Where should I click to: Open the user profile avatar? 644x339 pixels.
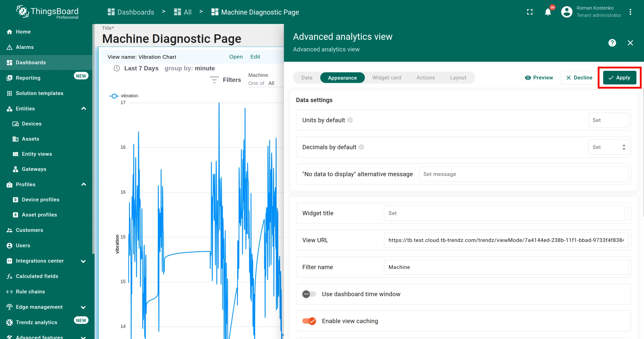(567, 12)
